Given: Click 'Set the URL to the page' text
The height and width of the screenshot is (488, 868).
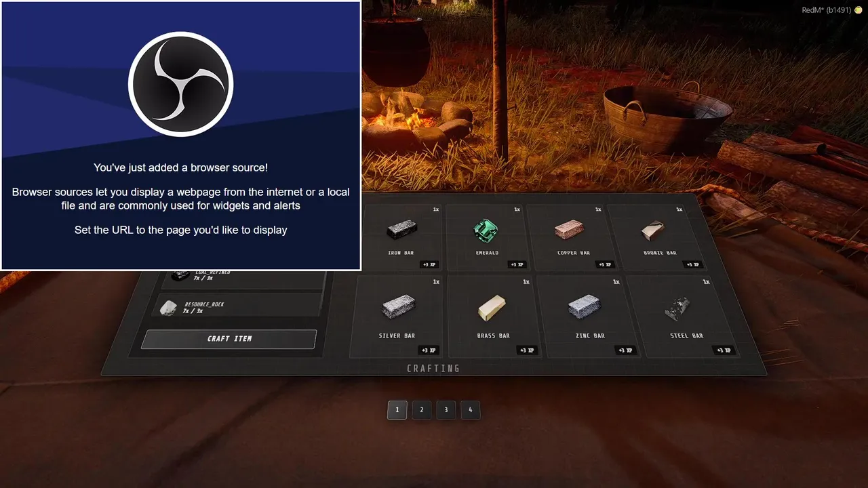Looking at the screenshot, I should [x=181, y=230].
